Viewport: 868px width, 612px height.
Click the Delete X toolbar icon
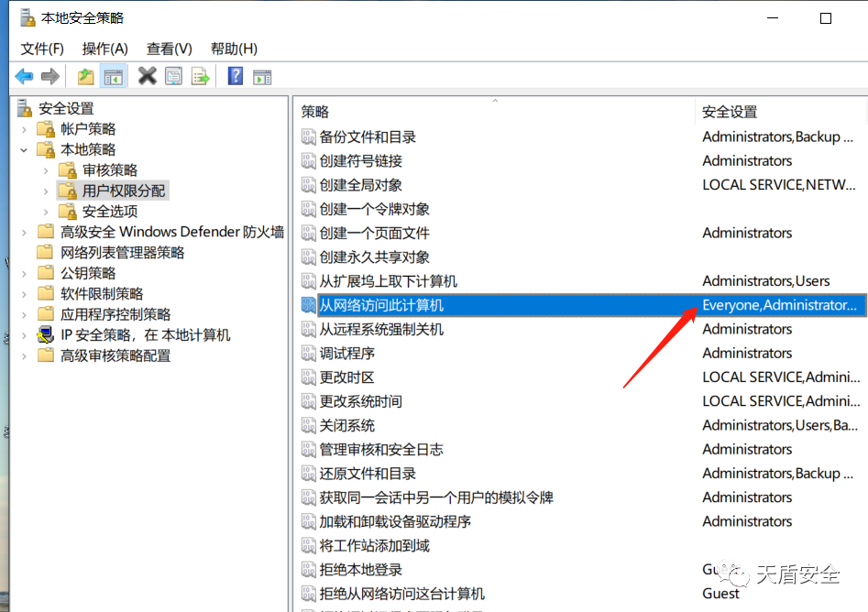pyautogui.click(x=147, y=77)
